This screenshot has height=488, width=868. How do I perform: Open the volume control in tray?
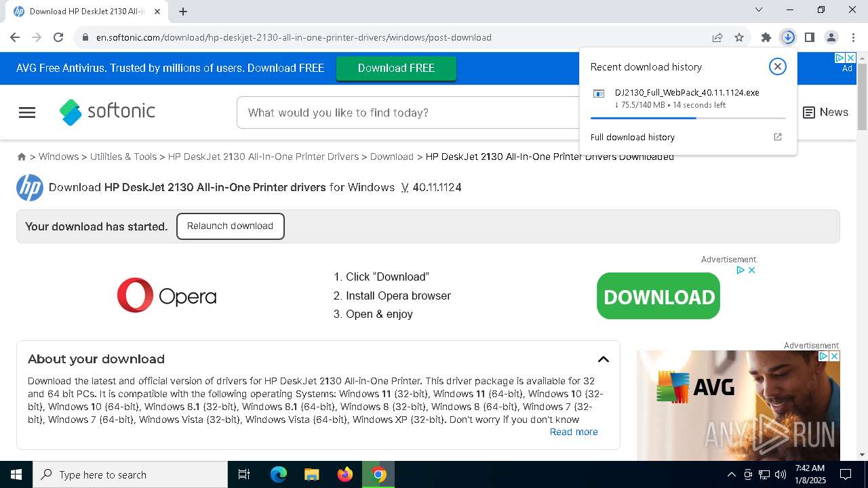(x=781, y=474)
